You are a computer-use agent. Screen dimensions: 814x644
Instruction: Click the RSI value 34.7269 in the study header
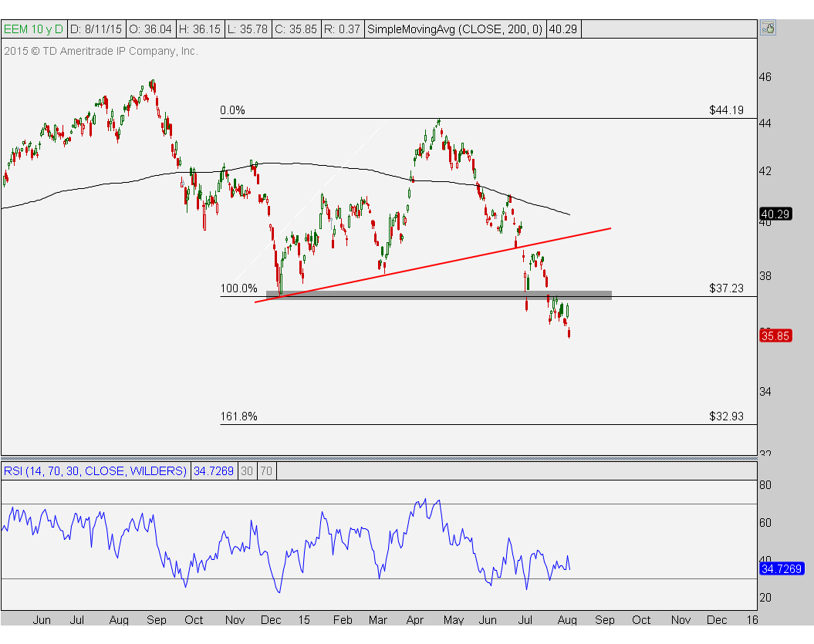(214, 470)
